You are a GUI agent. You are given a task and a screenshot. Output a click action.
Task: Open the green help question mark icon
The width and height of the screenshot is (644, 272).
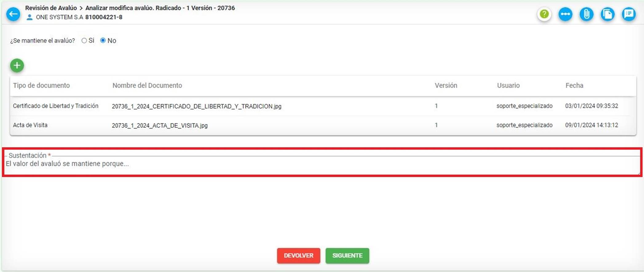pos(544,14)
